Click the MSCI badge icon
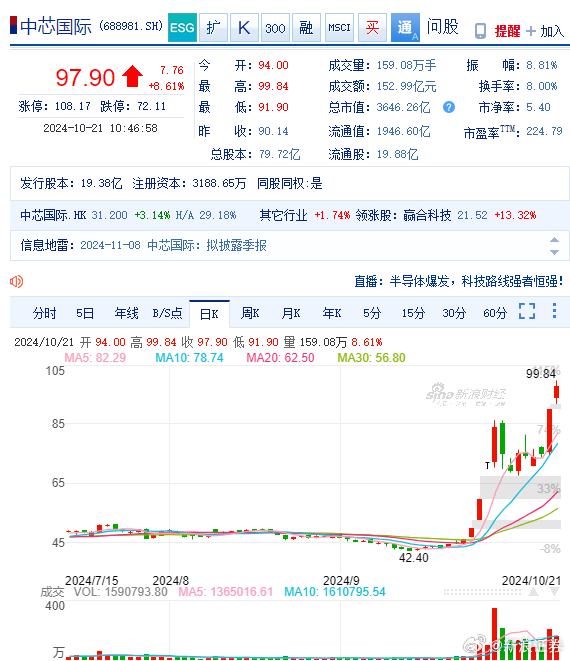This screenshot has width=570, height=661. point(339,27)
